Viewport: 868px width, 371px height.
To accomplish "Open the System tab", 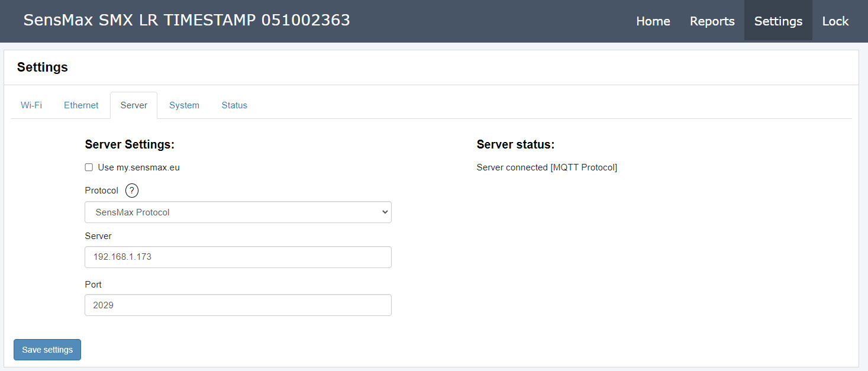I will pos(184,105).
